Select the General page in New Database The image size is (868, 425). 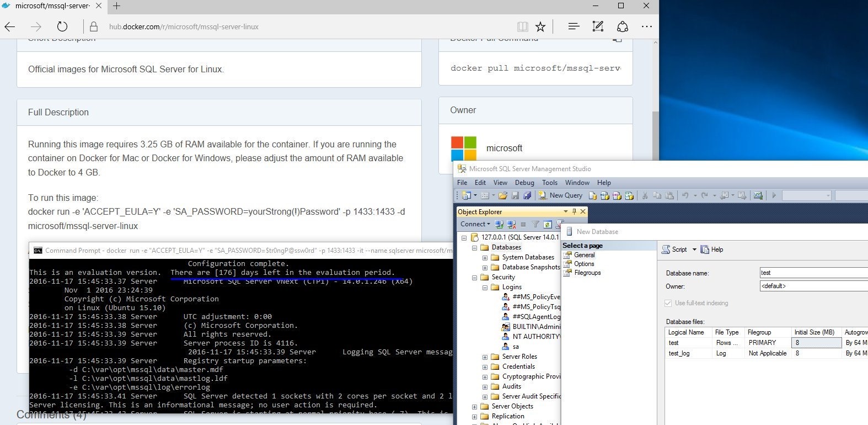(584, 255)
